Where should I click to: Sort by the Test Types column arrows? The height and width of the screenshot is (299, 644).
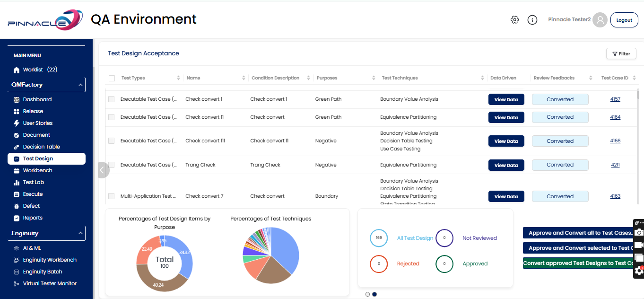(x=178, y=78)
